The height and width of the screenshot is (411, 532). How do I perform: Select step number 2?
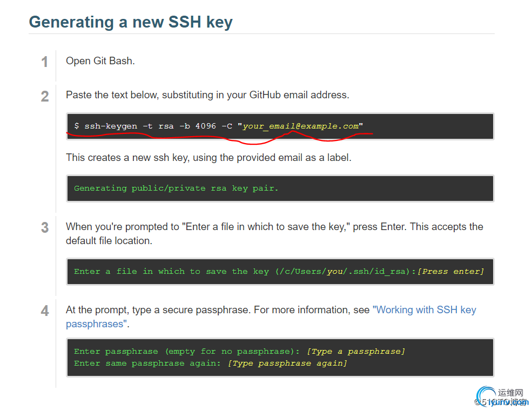(x=45, y=96)
